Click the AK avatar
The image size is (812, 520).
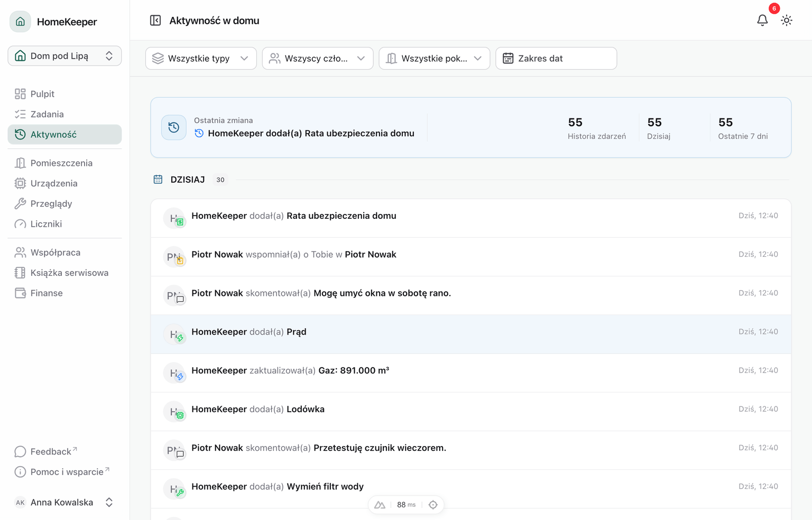pos(20,503)
